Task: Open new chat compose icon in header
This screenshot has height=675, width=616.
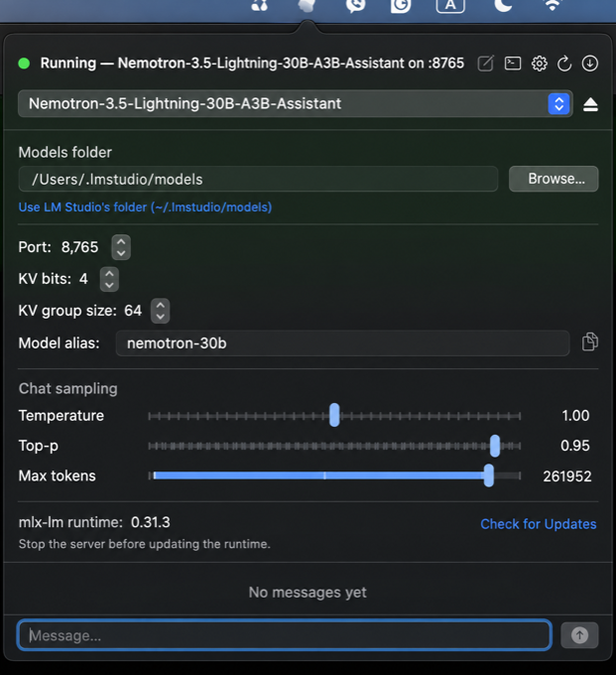Action: tap(486, 64)
